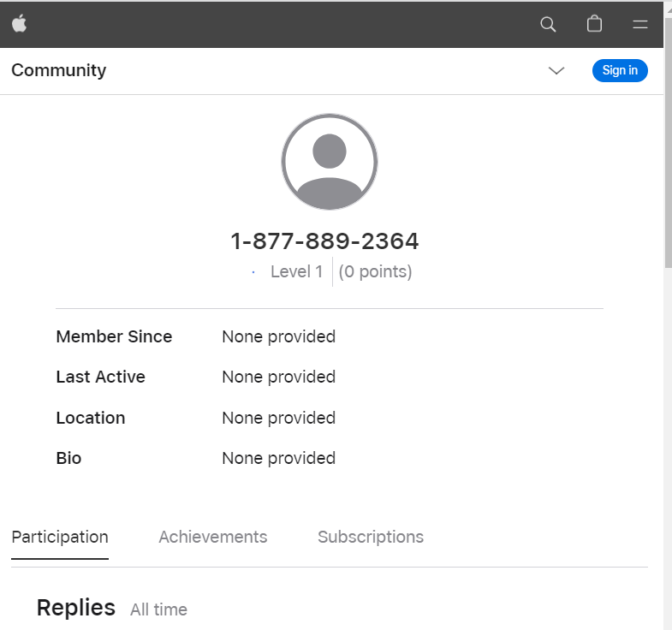Click the Level 1 label

coord(296,272)
